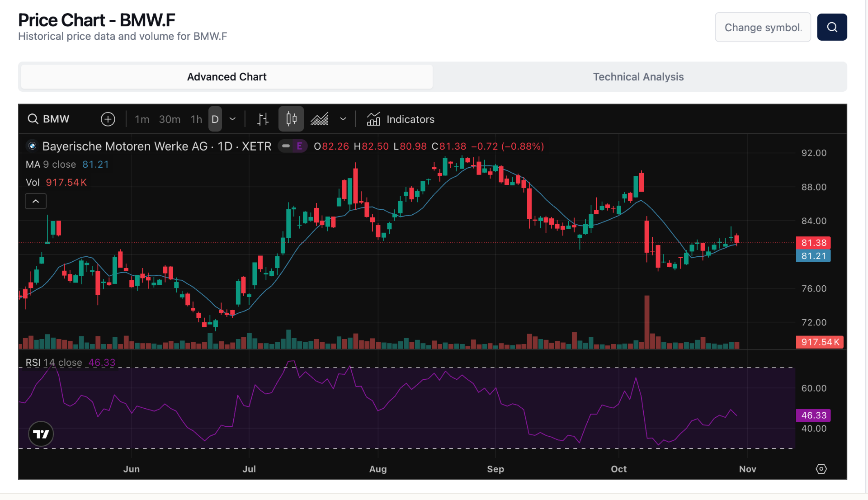Click the tallest October volume bar
The height and width of the screenshot is (500, 868).
(647, 322)
